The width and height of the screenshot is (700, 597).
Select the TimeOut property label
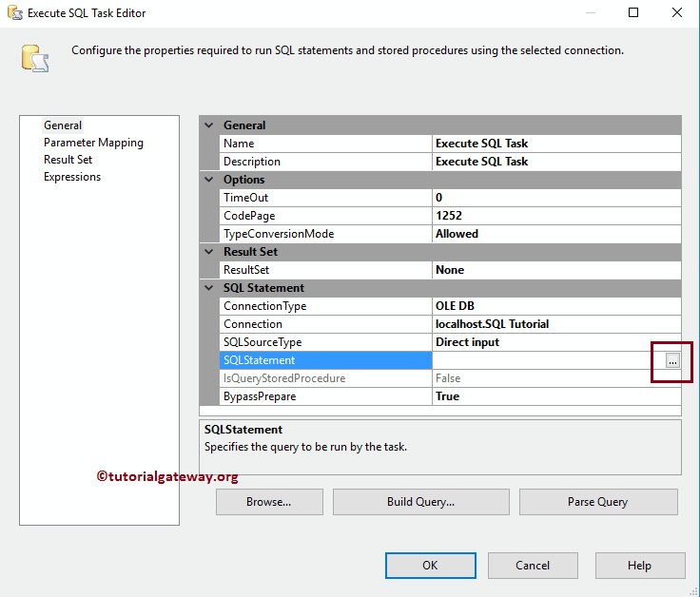pyautogui.click(x=325, y=198)
